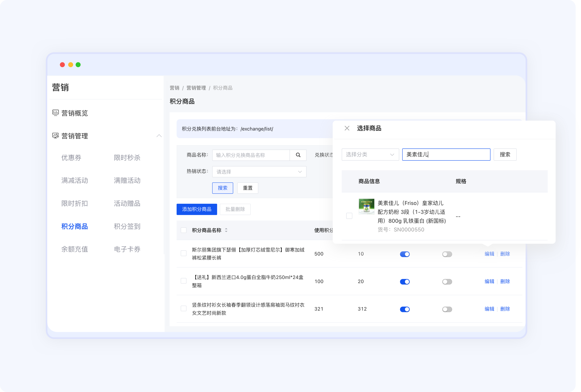This screenshot has width=581, height=392.
Task: Click the 营销管理 icon in sidebar
Action: click(56, 136)
